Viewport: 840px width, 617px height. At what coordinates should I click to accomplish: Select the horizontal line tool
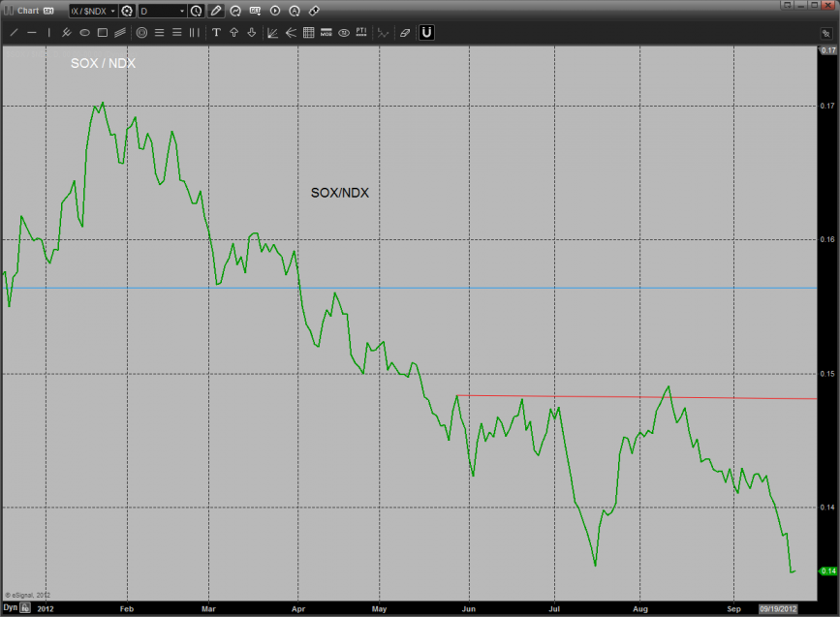coord(31,32)
